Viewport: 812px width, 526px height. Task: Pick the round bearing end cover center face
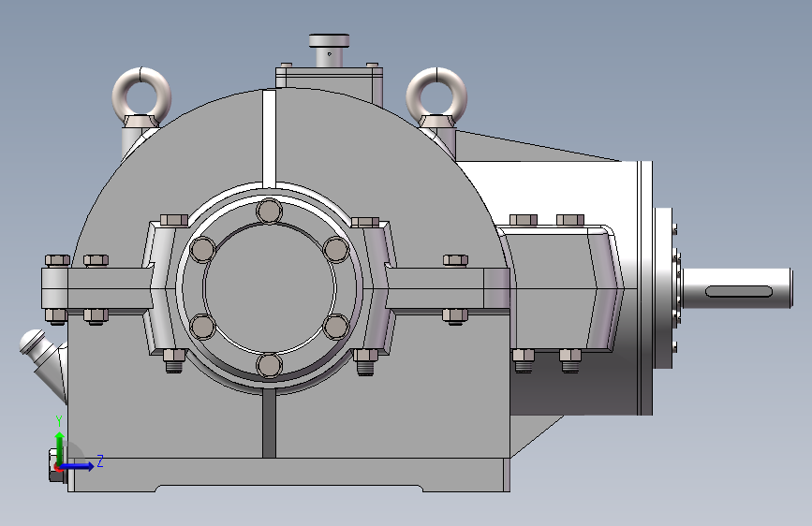[x=270, y=288]
